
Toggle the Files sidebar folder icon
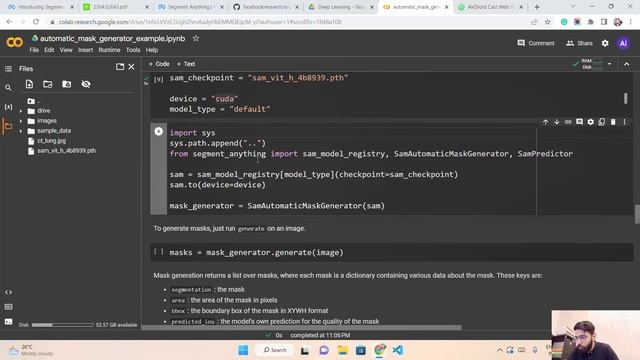(x=8, y=126)
